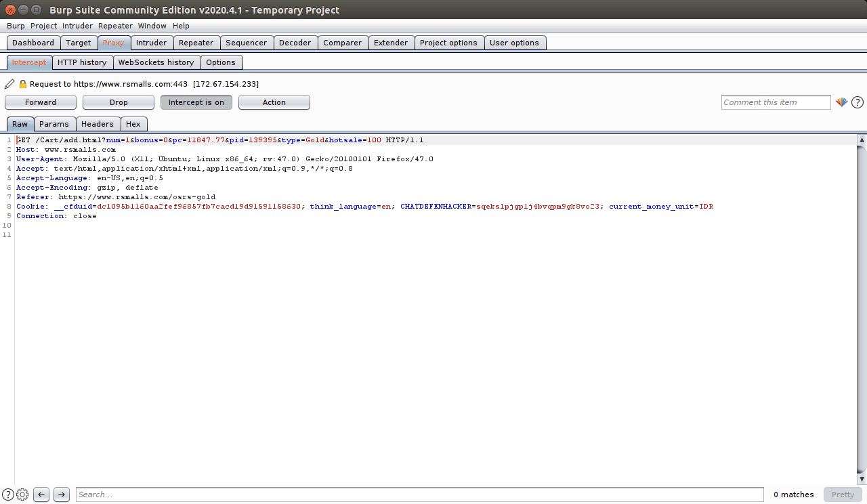The height and width of the screenshot is (504, 867).
Task: Click the right arrow search navigation icon
Action: pos(61,495)
